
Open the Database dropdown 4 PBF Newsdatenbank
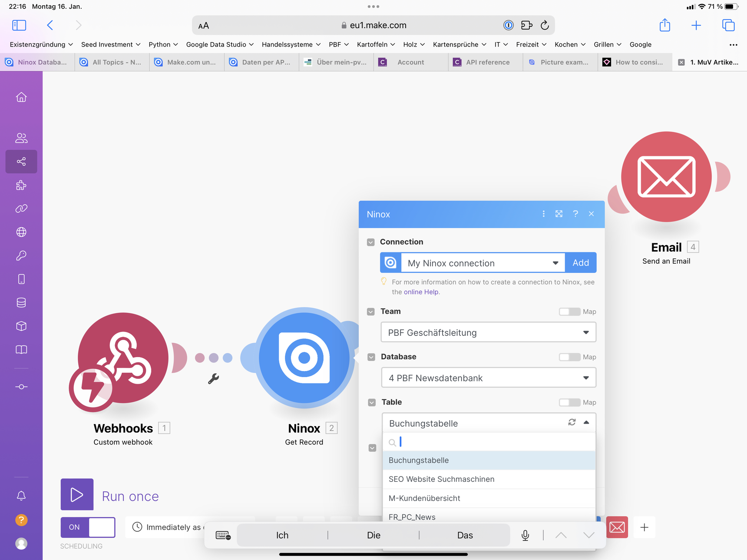click(489, 378)
